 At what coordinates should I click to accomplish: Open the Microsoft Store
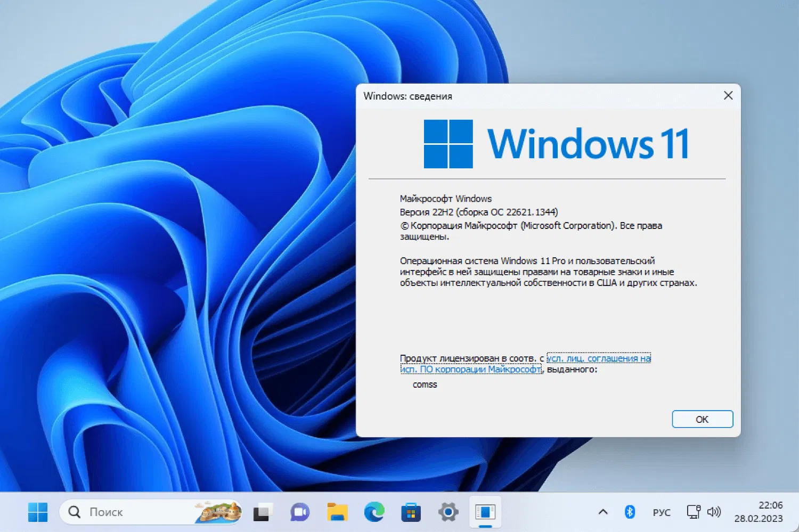411,512
